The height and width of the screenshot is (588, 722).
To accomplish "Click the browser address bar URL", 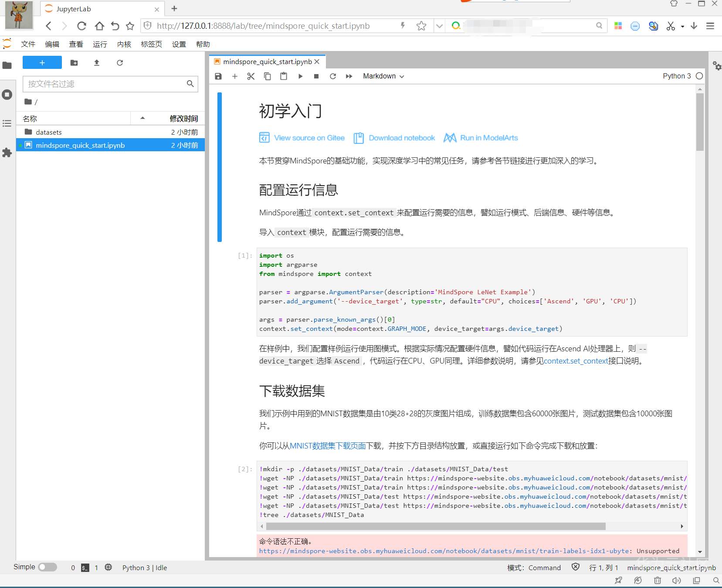I will [263, 26].
